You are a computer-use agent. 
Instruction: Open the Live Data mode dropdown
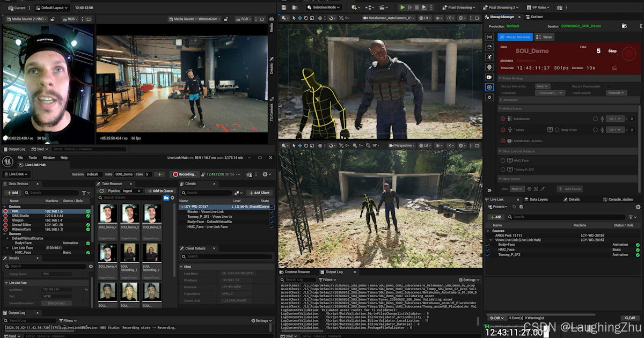(x=16, y=174)
